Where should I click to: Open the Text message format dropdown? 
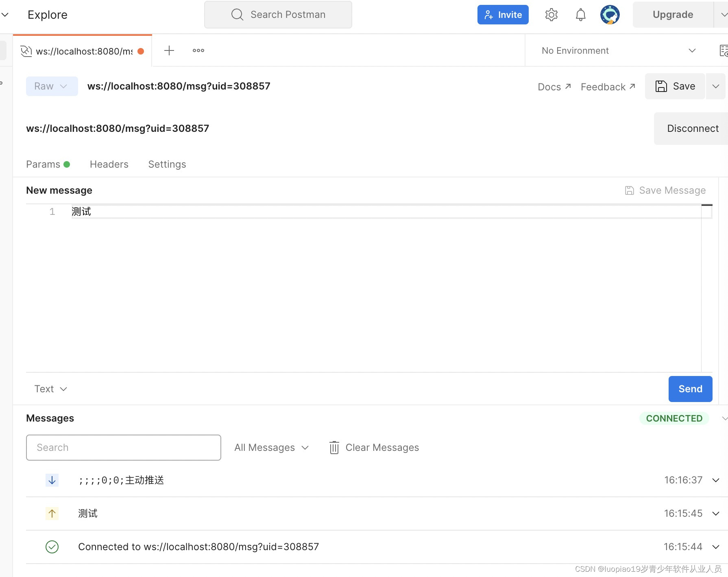pyautogui.click(x=50, y=389)
